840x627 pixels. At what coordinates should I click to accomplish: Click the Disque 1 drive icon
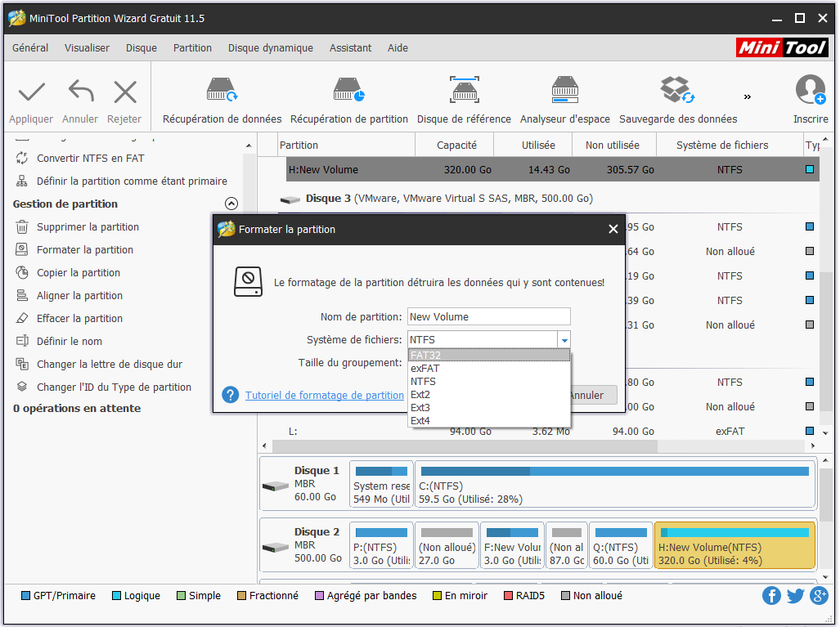(276, 486)
